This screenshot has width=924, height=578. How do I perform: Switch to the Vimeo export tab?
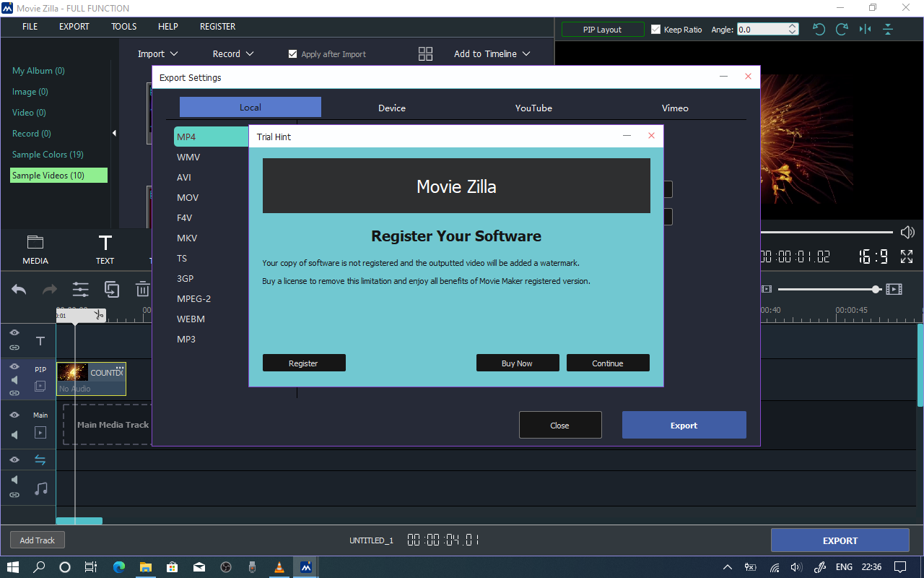[x=675, y=108]
